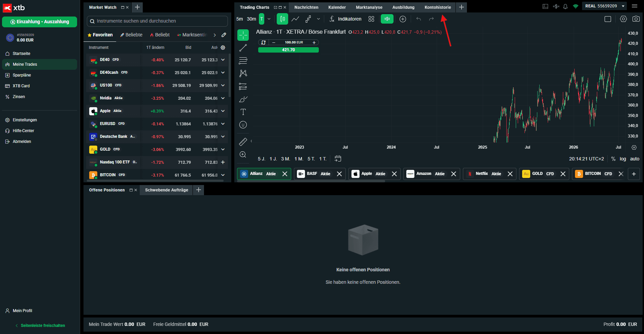
Task: Expand the Deutsche Bank row details
Action: coord(223,136)
